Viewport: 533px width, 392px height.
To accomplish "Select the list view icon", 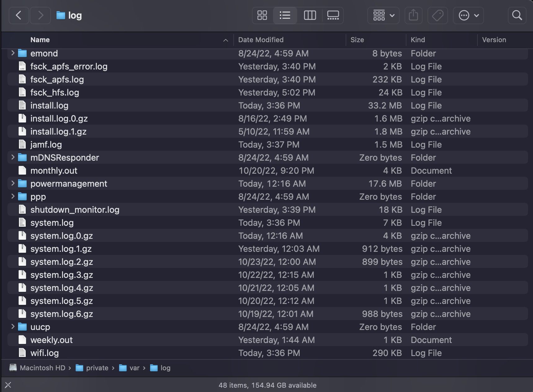I will click(285, 15).
